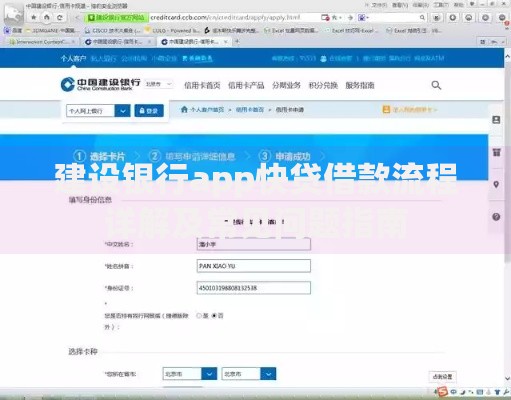Click the China Construction Bank logo
Viewport: 511px width, 400px height.
tap(100, 84)
